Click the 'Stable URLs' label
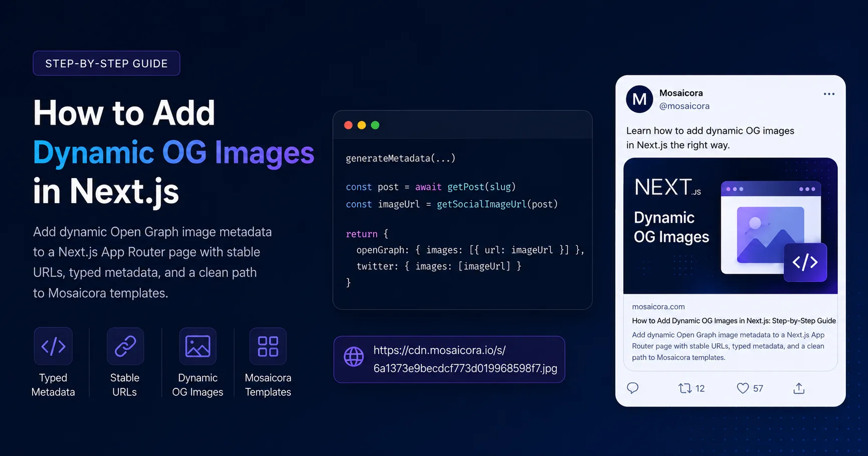Viewport: 868px width, 456px height. coord(125,385)
